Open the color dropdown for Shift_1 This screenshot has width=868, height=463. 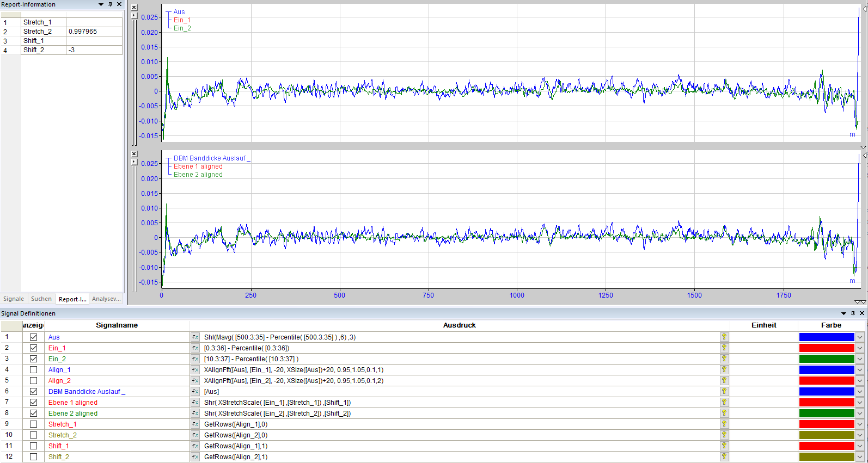click(860, 446)
